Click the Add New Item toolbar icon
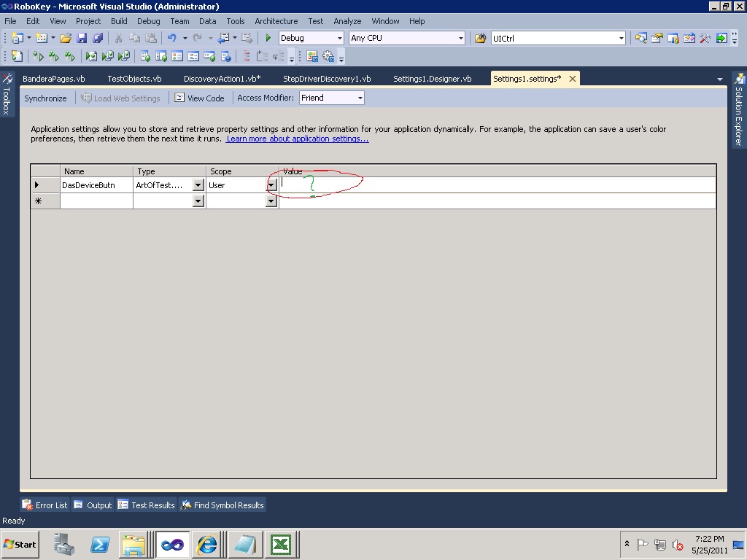 coord(42,38)
